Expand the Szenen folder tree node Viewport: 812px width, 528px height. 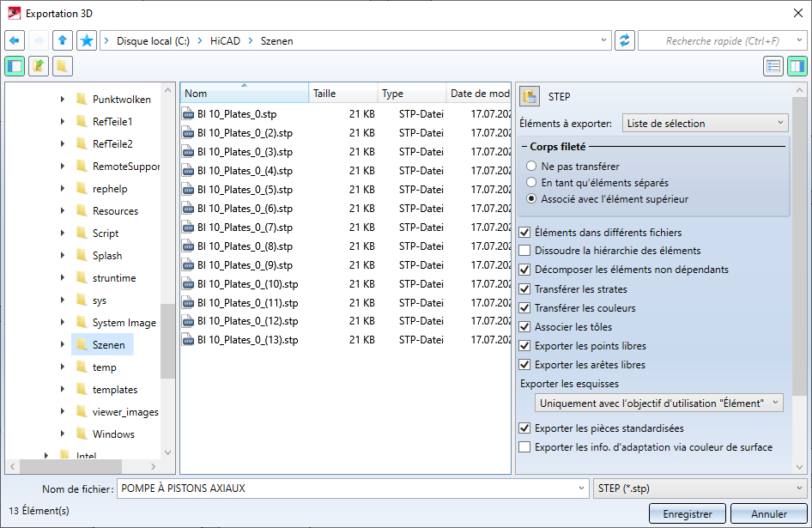click(63, 345)
